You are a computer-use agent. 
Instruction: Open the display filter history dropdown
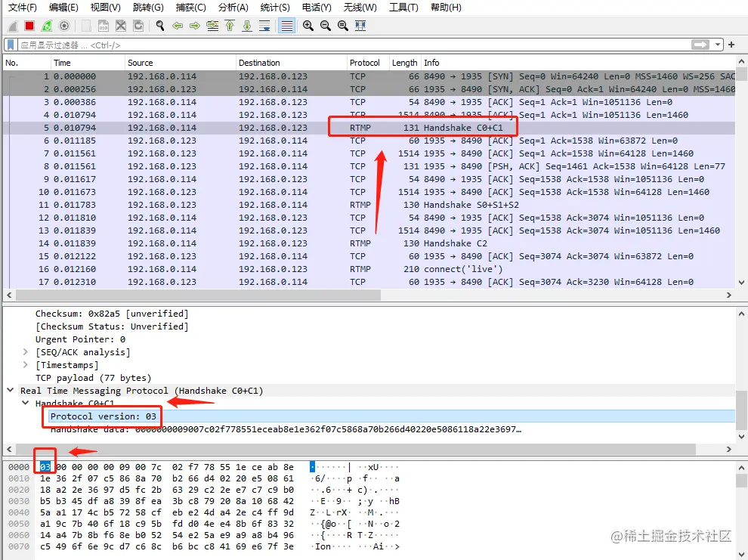click(x=718, y=45)
